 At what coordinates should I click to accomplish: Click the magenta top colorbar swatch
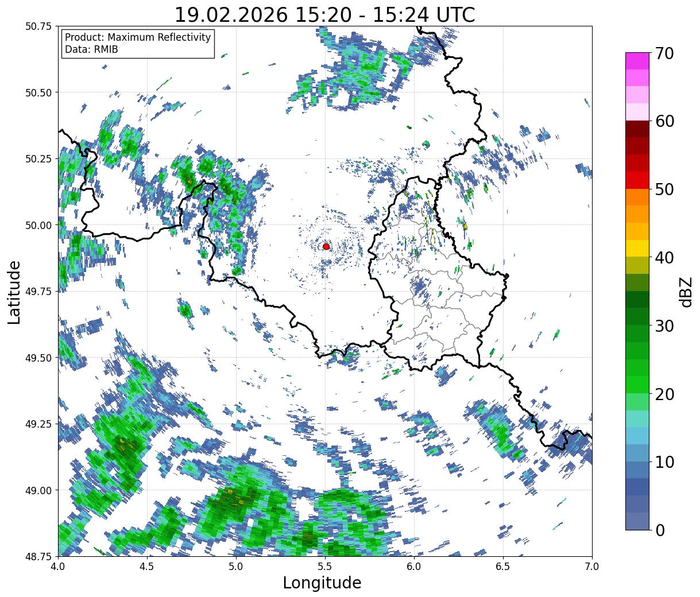(x=637, y=61)
